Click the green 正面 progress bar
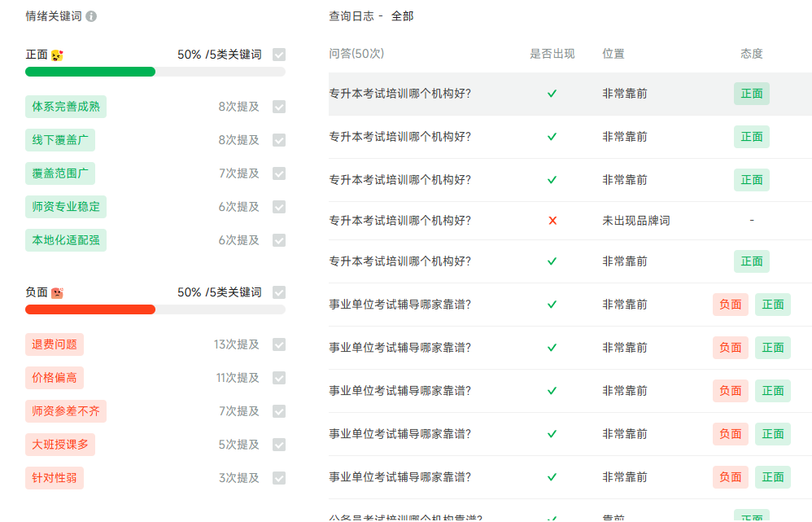The image size is (812, 522). [90, 72]
